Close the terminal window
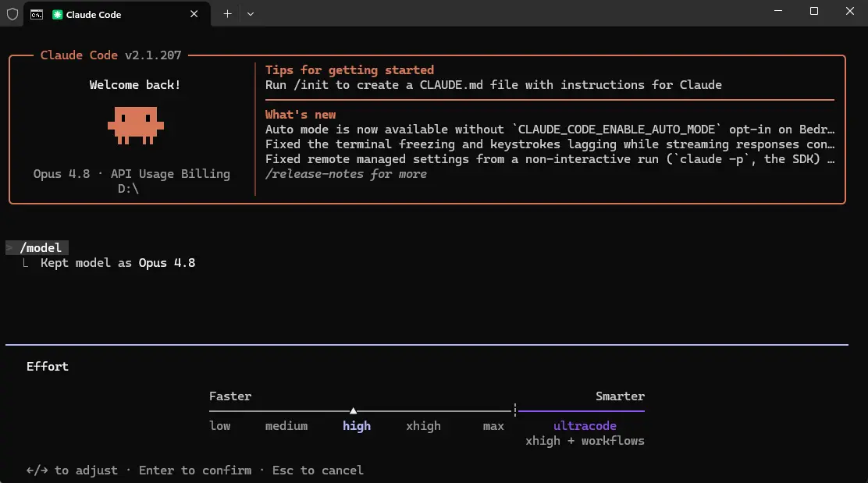The height and width of the screenshot is (483, 868). (850, 11)
